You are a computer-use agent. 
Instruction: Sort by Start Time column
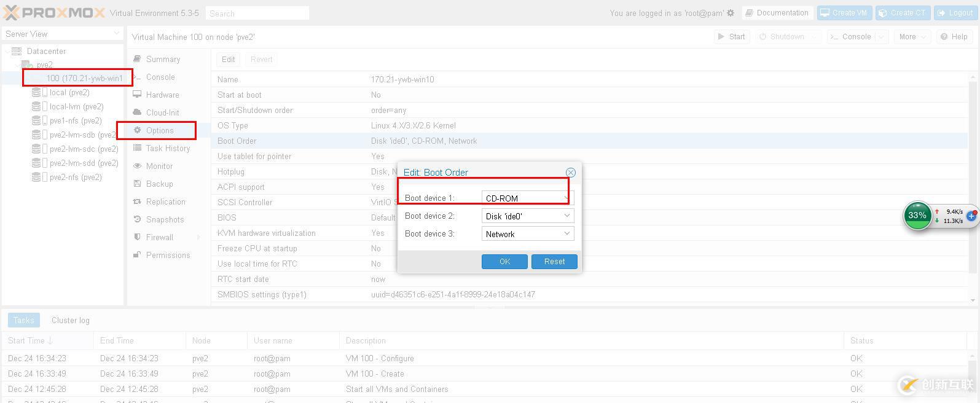[47, 340]
